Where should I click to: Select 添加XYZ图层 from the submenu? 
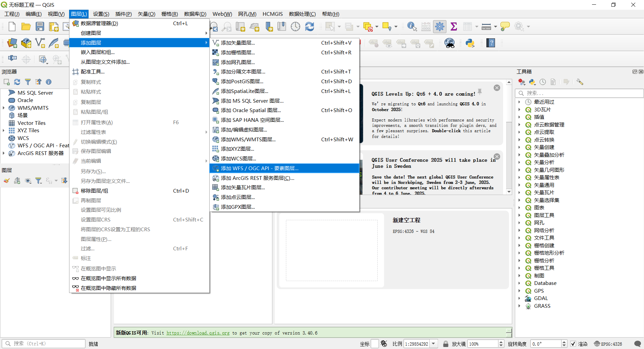(x=237, y=149)
